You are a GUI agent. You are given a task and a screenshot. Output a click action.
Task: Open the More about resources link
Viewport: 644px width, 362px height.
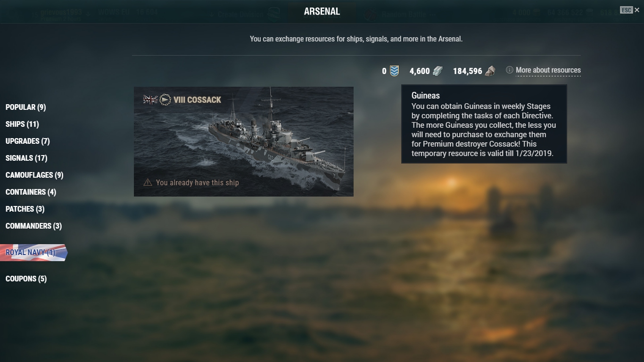pyautogui.click(x=548, y=70)
